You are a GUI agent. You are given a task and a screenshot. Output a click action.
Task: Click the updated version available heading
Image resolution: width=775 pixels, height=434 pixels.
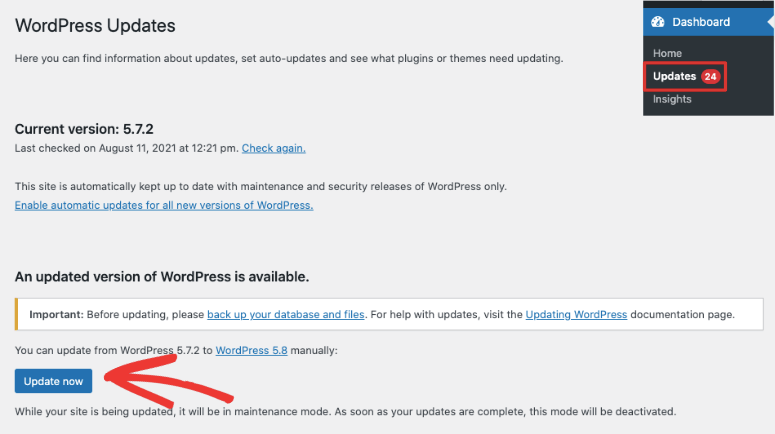(x=162, y=276)
